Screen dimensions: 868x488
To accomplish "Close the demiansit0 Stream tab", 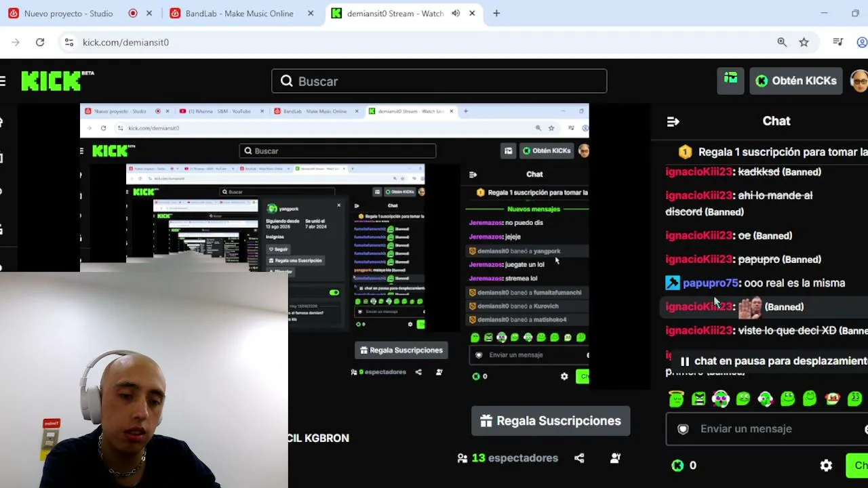I will pos(472,14).
